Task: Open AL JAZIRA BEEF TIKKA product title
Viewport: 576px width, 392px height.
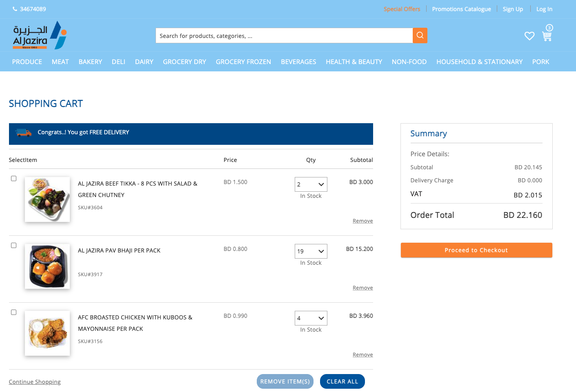Action: (138, 189)
